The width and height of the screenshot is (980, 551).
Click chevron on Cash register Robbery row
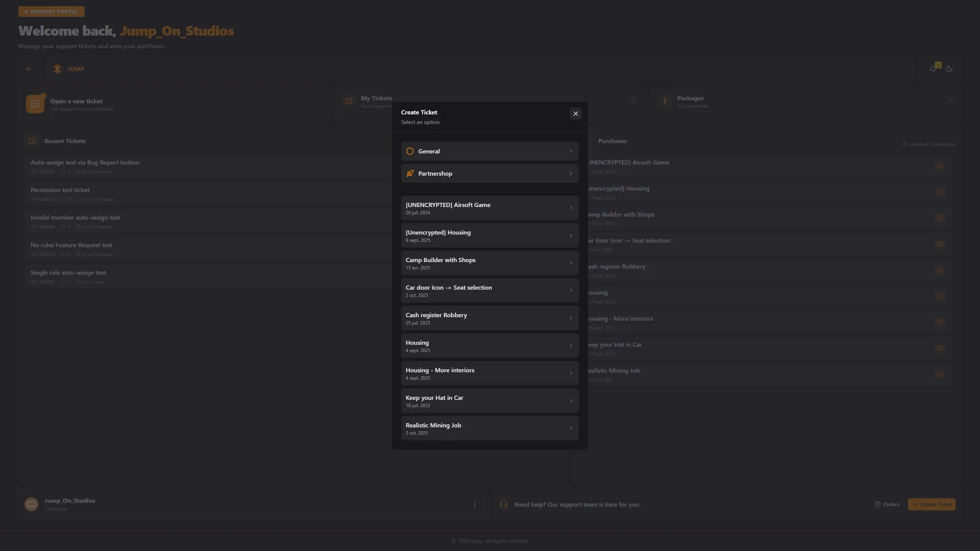click(x=571, y=318)
